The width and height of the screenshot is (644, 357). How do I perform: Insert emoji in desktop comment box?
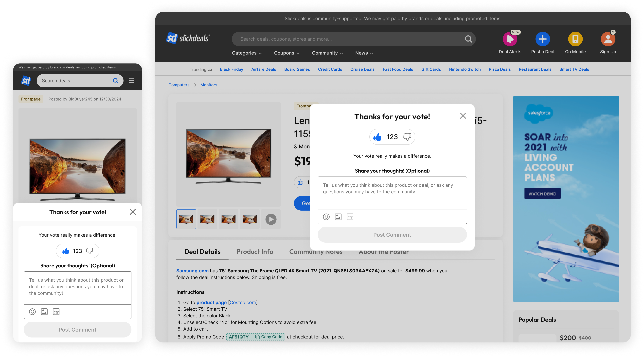(x=326, y=217)
